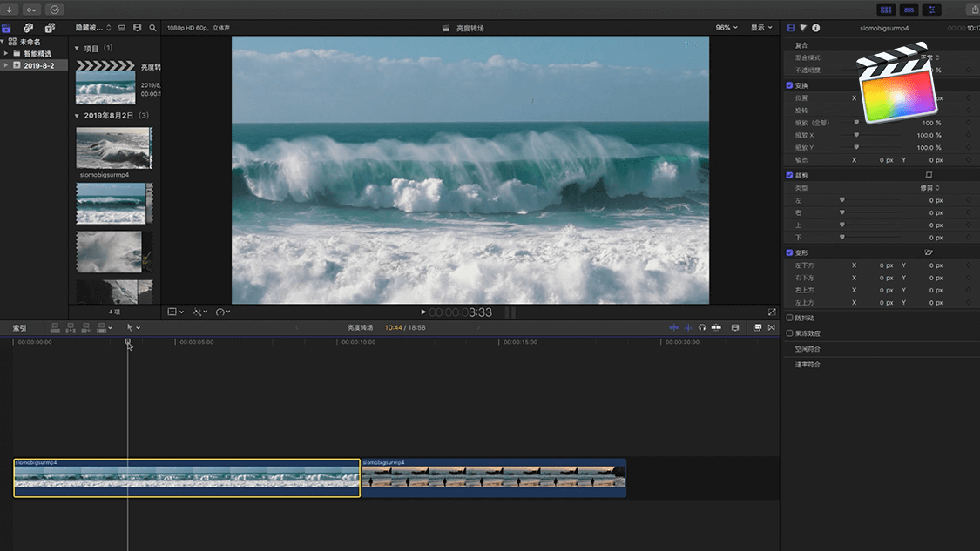
Task: Uncheck the 变换 transform checkbox
Action: pos(789,85)
